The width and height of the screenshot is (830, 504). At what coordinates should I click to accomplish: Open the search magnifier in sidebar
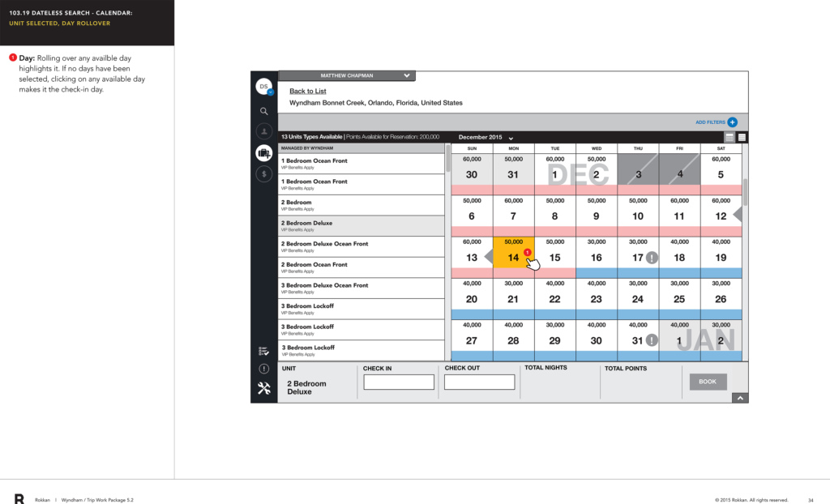263,111
